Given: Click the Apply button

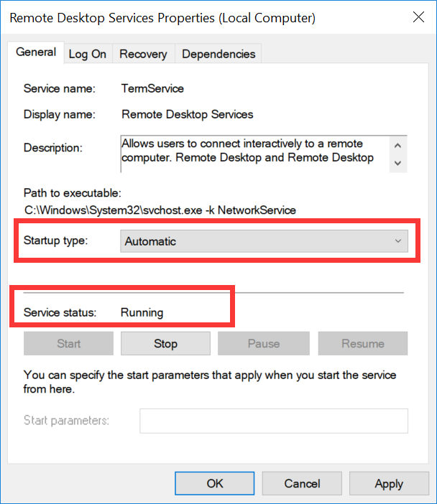Looking at the screenshot, I should click(389, 483).
